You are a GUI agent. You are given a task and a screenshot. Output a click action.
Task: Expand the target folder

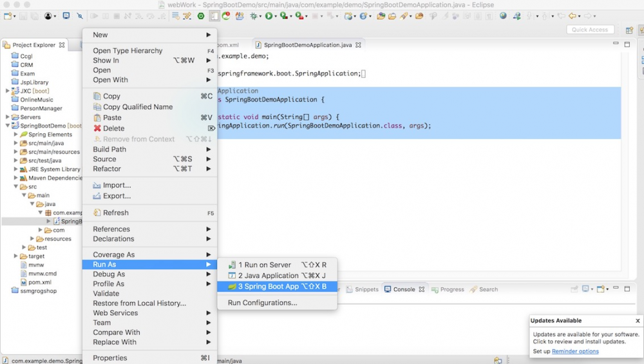point(15,256)
